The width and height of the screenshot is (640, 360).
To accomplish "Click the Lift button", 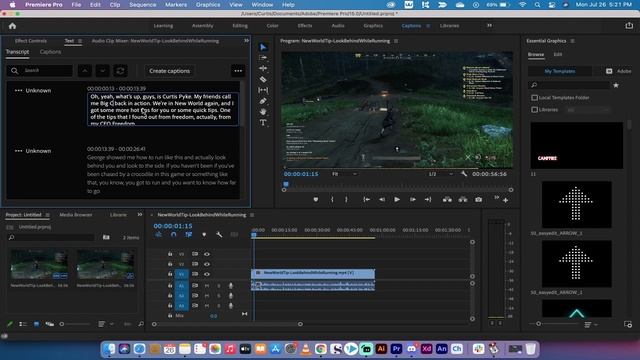I will (x=447, y=200).
